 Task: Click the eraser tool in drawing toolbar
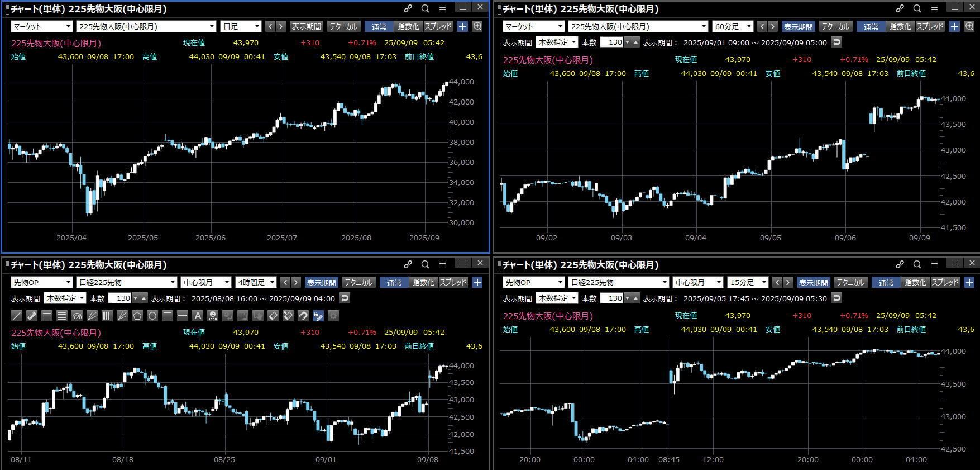pyautogui.click(x=273, y=316)
